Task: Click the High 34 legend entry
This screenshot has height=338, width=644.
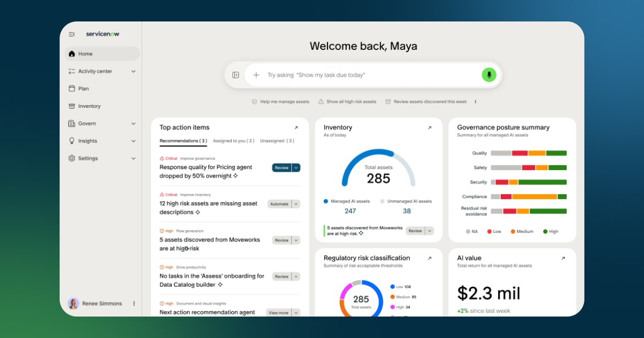Action: tap(400, 307)
